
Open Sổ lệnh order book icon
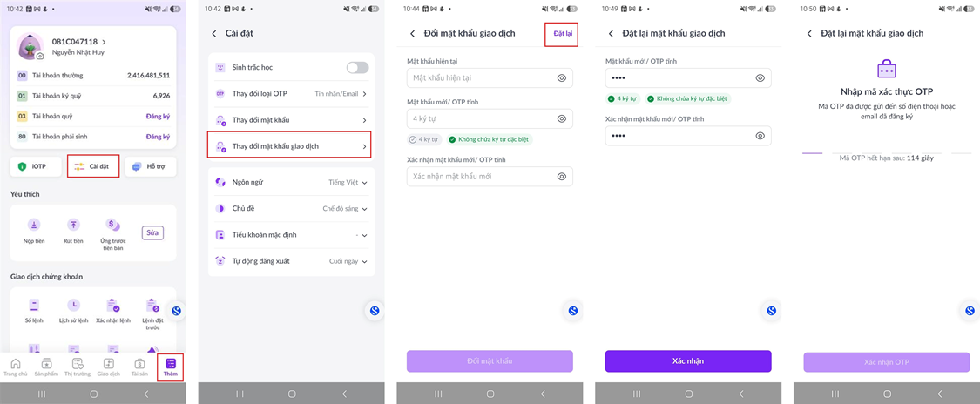coord(34,306)
